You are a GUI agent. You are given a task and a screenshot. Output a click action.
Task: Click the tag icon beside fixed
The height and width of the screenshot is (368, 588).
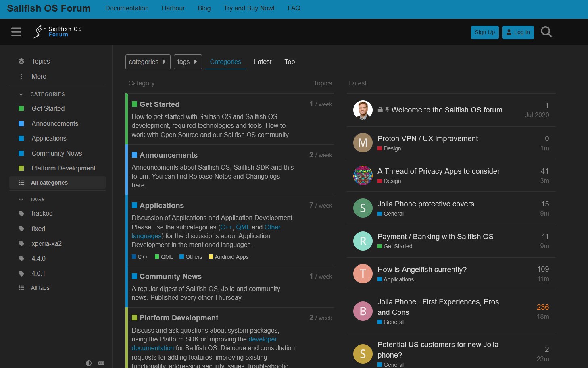coord(21,229)
